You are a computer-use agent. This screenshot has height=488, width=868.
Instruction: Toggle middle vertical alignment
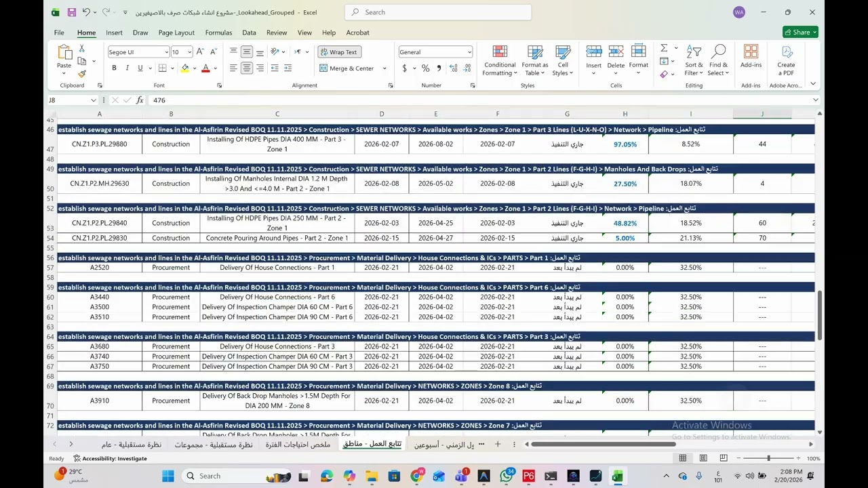coord(247,52)
